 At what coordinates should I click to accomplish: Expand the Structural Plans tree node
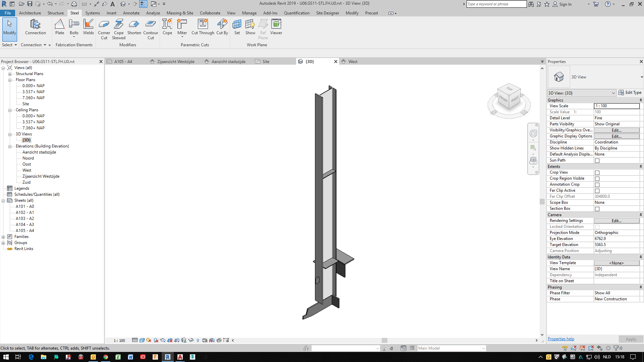[x=10, y=73]
